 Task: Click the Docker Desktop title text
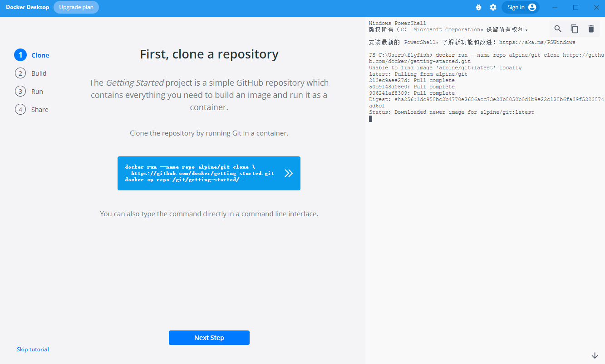point(27,7)
